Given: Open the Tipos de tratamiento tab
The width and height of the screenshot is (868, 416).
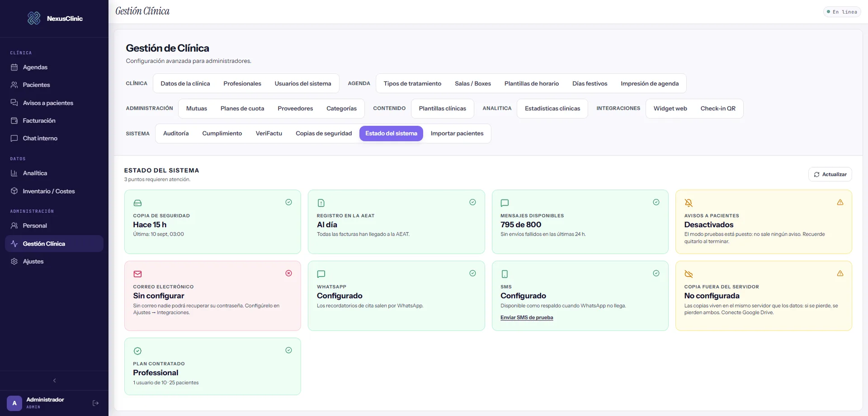Looking at the screenshot, I should click(412, 83).
